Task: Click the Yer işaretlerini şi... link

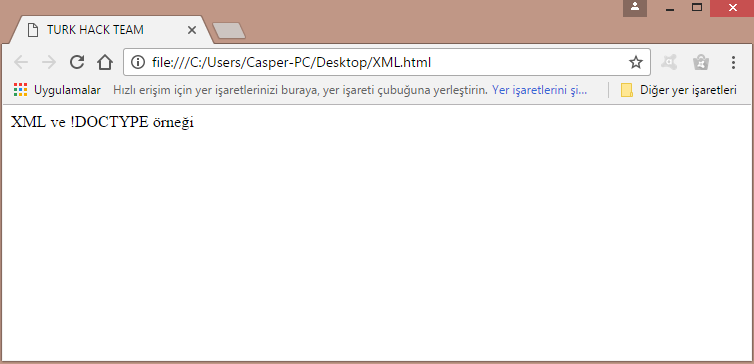Action: [539, 90]
